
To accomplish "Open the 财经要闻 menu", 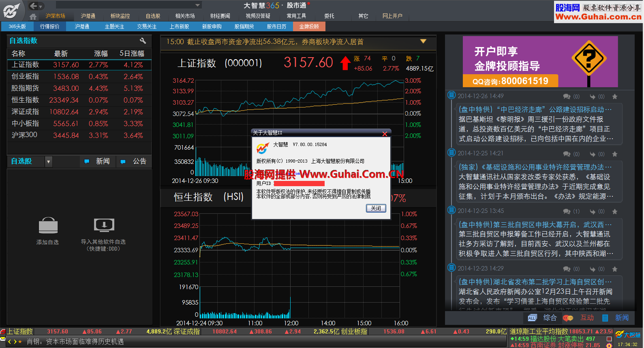I will point(220,16).
